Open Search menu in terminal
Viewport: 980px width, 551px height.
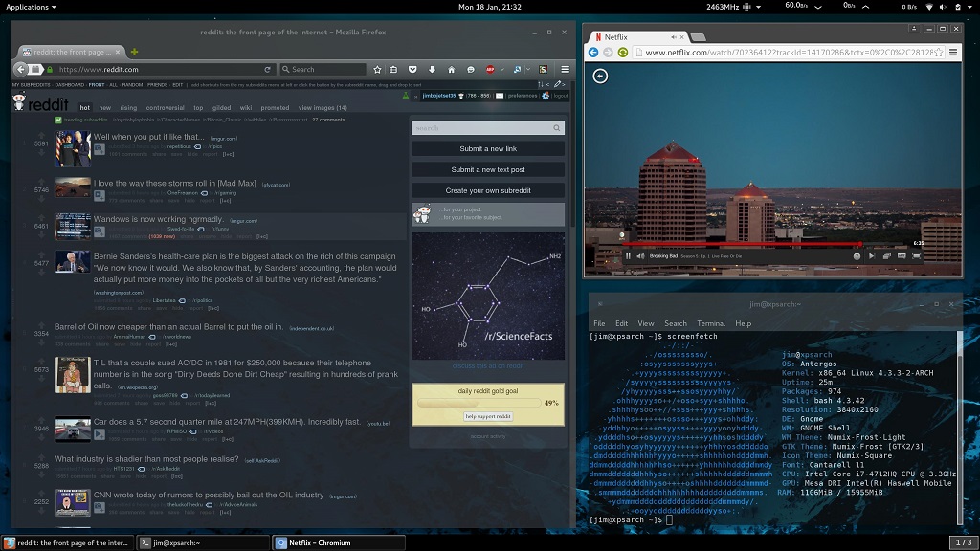(x=676, y=323)
